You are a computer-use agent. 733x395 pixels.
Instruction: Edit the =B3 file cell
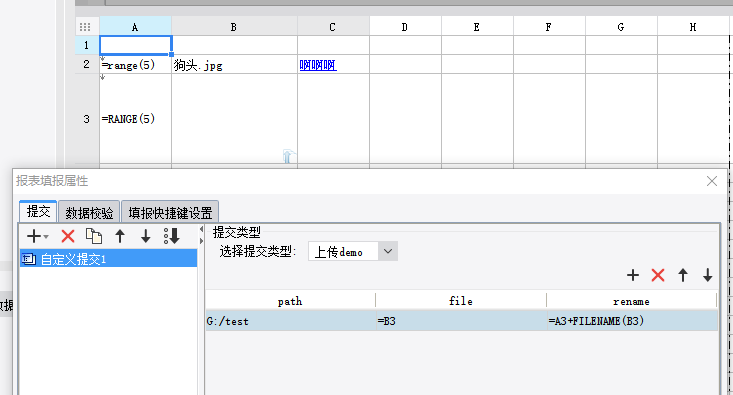coord(461,321)
